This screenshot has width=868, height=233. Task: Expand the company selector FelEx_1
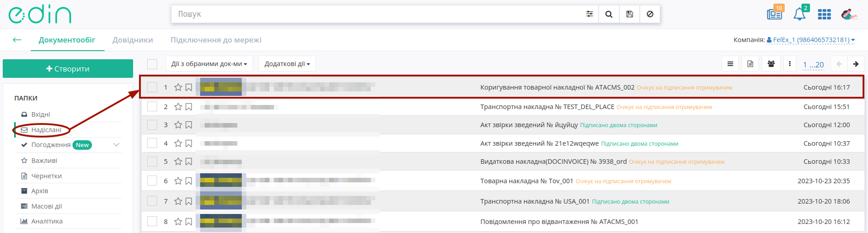pos(810,40)
